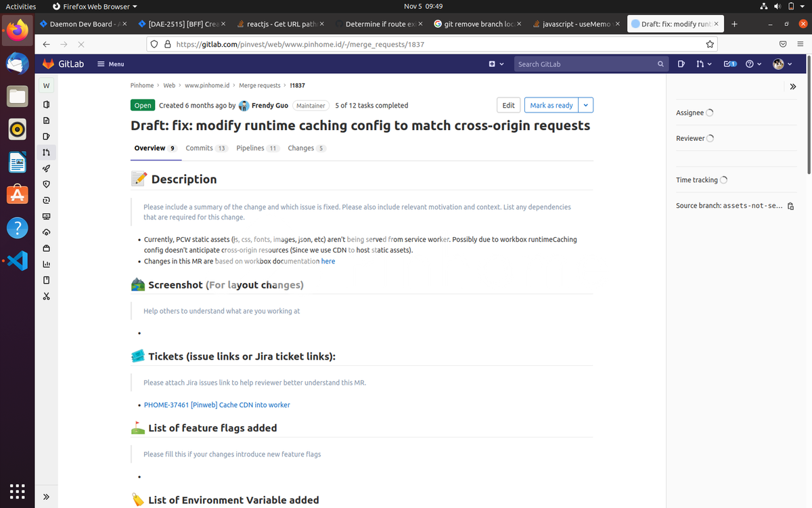Click the Edit button
This screenshot has height=508, width=812.
click(508, 105)
